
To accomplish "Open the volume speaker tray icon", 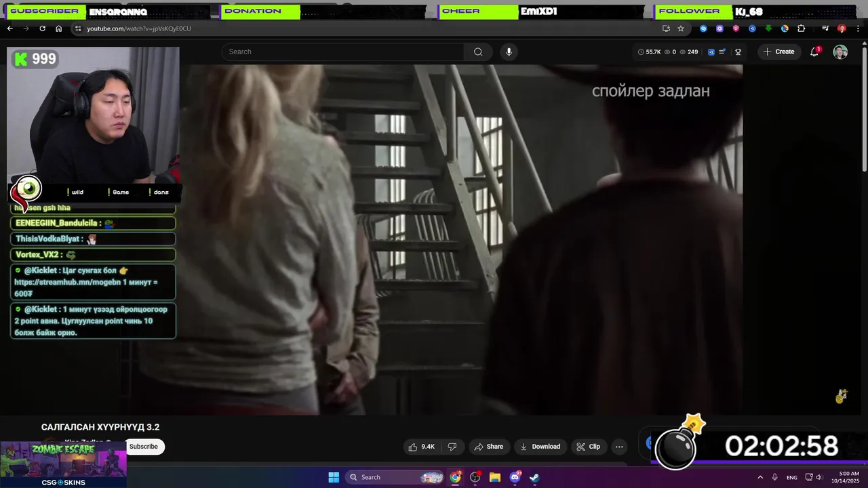I will click(818, 477).
